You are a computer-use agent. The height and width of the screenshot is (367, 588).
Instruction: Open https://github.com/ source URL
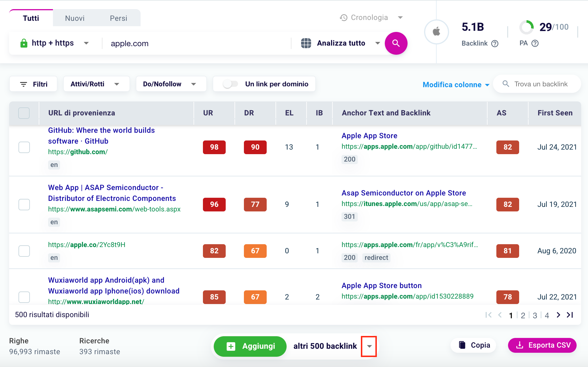pyautogui.click(x=78, y=152)
